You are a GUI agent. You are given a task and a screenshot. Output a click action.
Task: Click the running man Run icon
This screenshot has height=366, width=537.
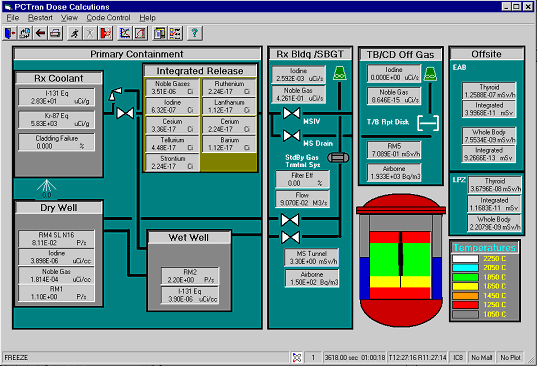(x=75, y=33)
